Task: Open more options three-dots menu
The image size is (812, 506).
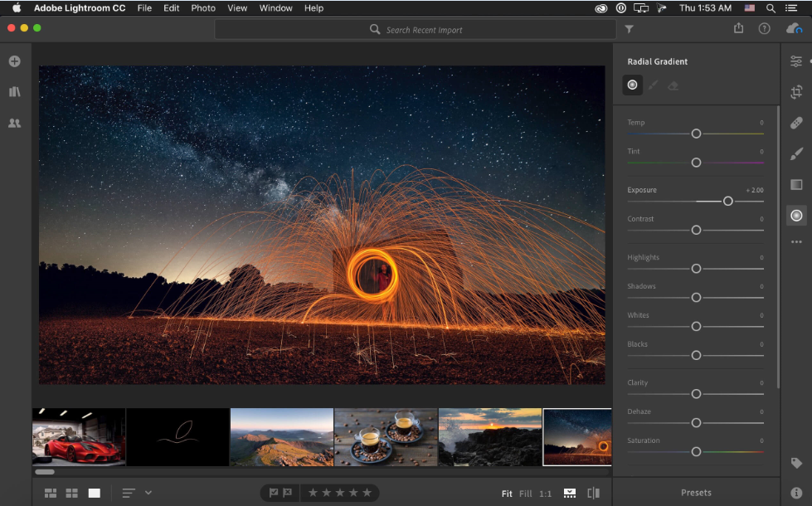Action: click(x=796, y=242)
